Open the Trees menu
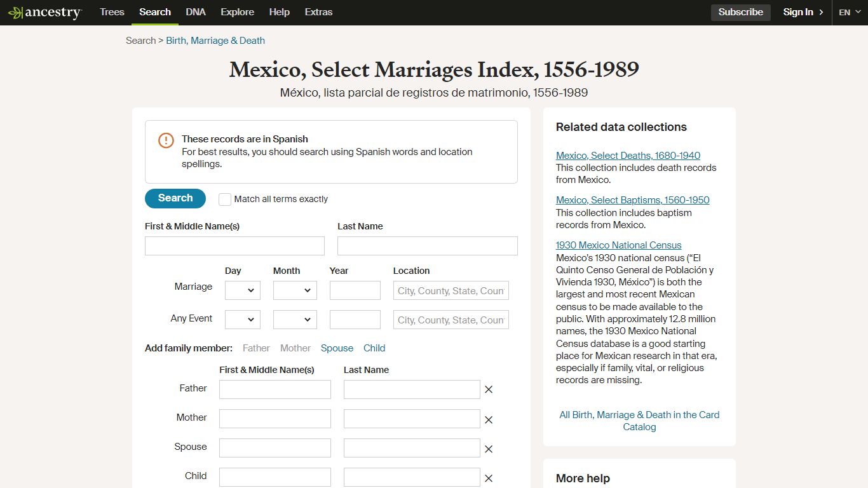868x488 pixels. (112, 12)
